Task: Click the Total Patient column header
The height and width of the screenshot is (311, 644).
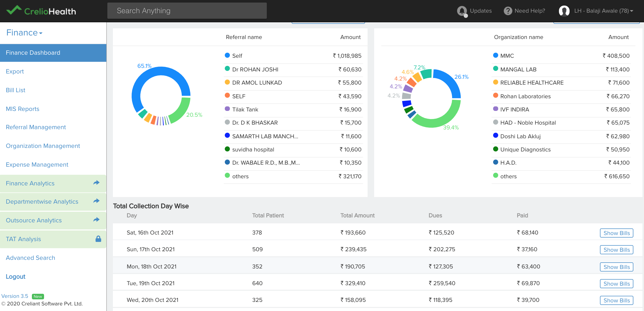Action: coord(268,216)
